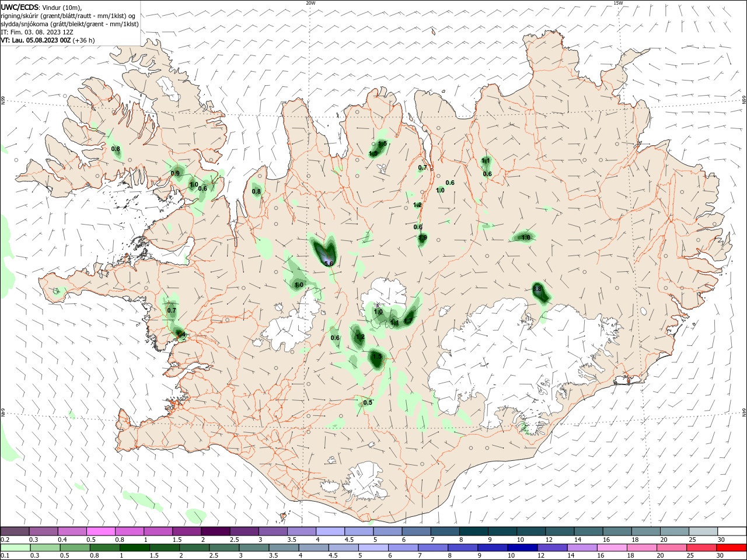Click the 0.4 orchid snow legend swatch
Viewport: 747px width, 560px height.
72,531
